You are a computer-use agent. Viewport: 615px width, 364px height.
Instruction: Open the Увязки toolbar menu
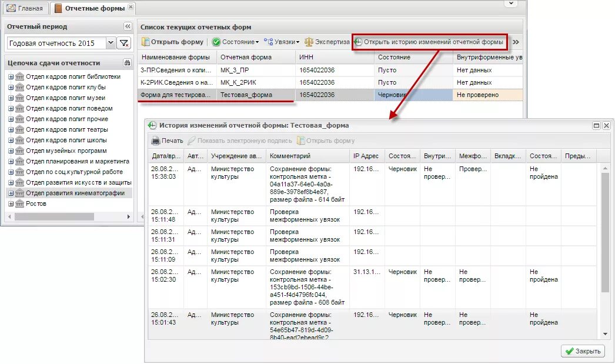pyautogui.click(x=282, y=42)
